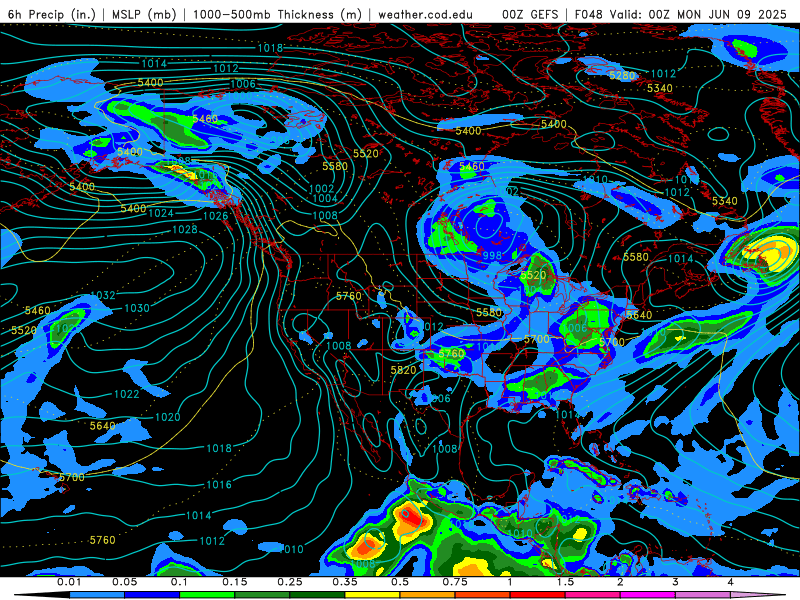The image size is (800, 600).
Task: Select the yellow 0.35–0.5 legend swatch
Action: click(x=372, y=595)
